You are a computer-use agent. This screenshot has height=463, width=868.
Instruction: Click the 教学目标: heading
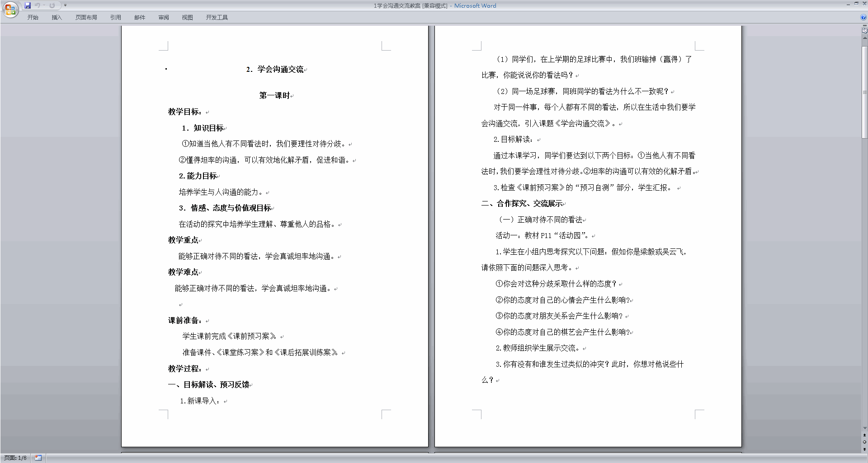point(185,112)
